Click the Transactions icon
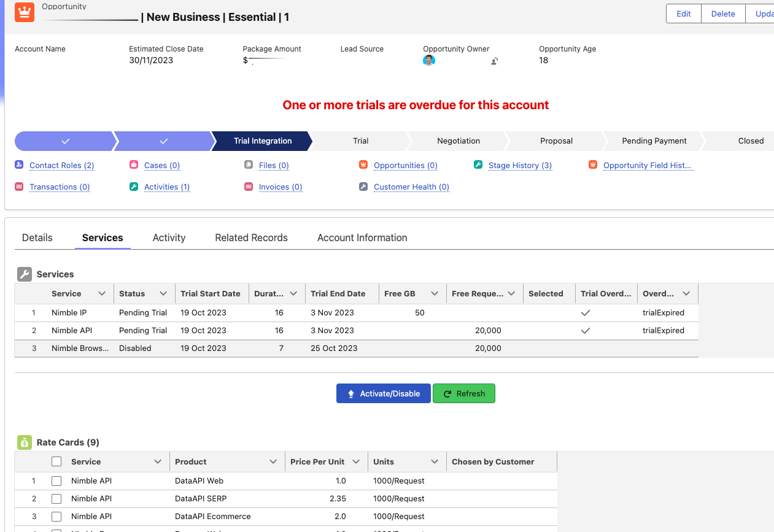 point(19,187)
